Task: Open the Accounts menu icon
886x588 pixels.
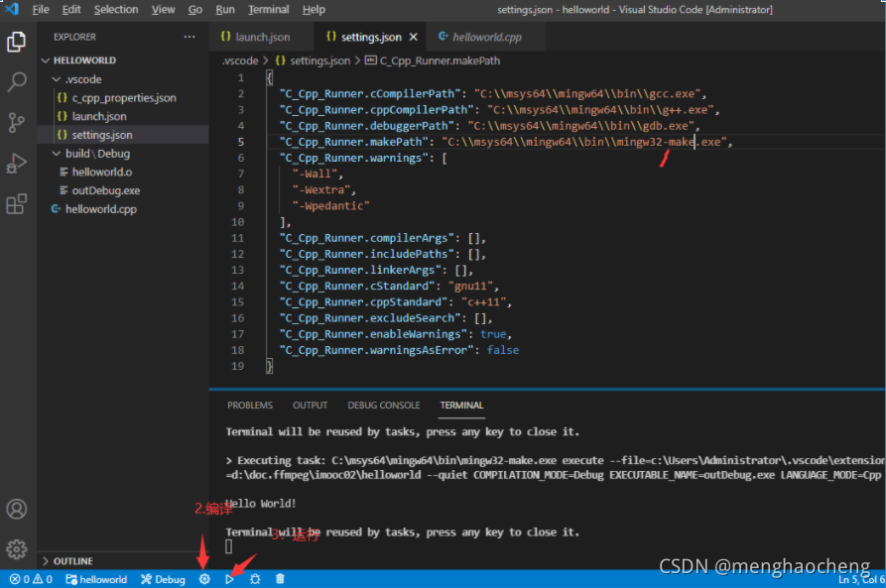Action: point(17,509)
